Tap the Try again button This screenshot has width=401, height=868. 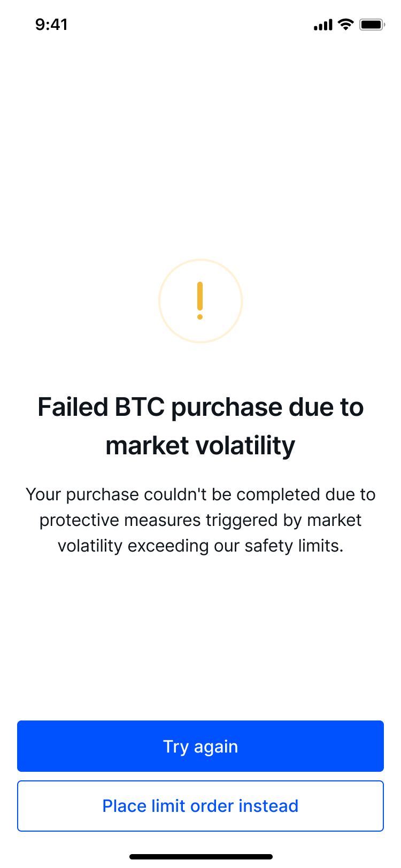point(200,746)
